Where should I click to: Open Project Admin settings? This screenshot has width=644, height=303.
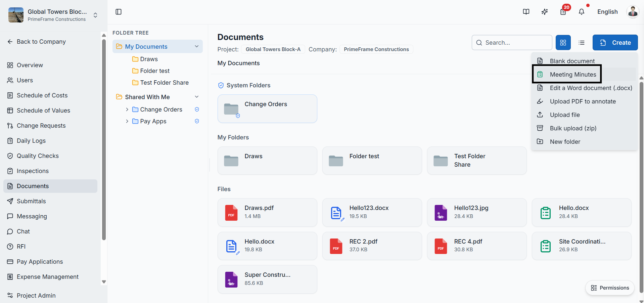click(x=50, y=296)
